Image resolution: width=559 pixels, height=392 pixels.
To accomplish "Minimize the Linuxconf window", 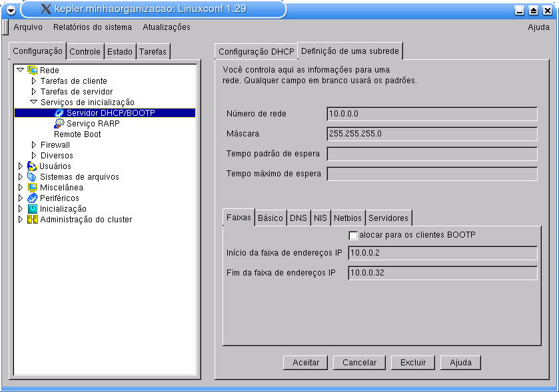I will pos(520,11).
